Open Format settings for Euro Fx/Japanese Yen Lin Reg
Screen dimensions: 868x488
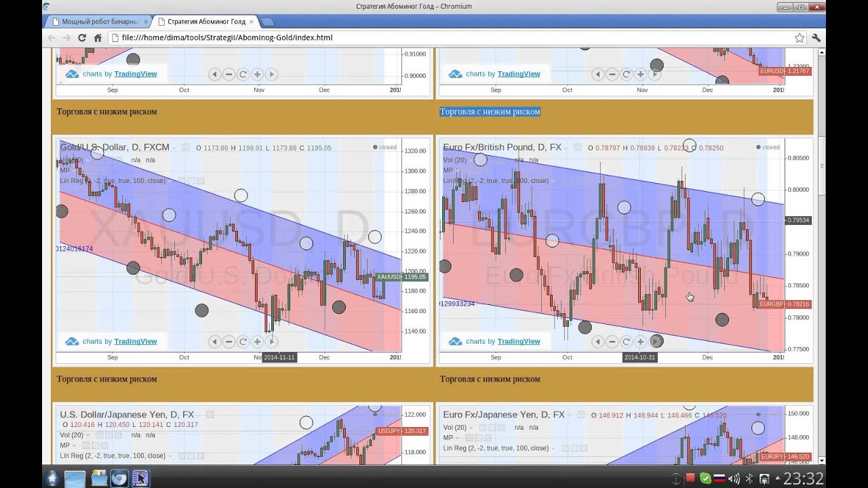point(574,448)
